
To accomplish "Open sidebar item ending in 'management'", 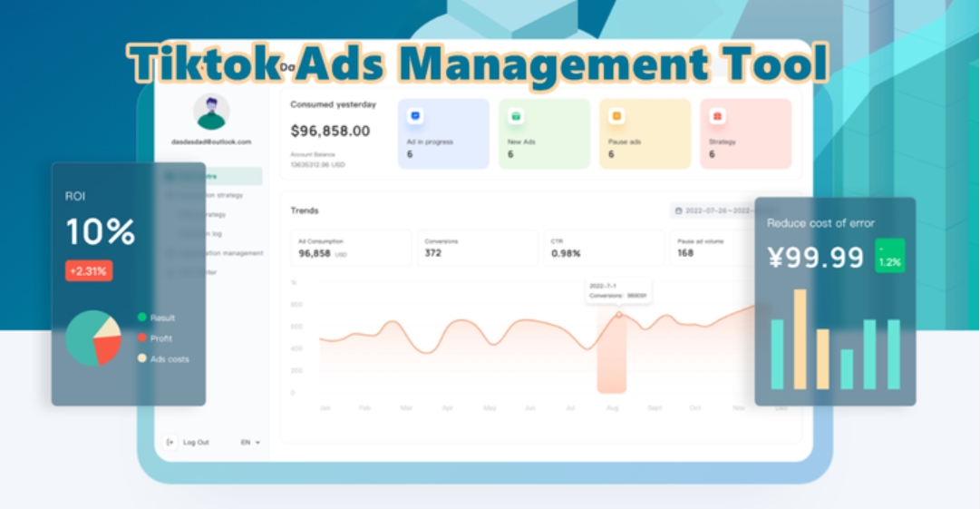I will [214, 253].
